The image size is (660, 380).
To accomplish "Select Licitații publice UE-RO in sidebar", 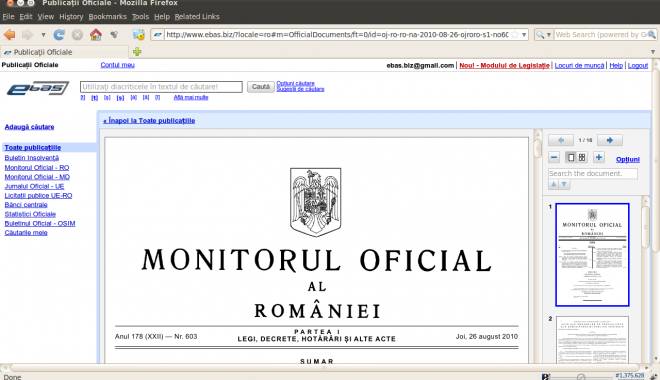I will (38, 195).
